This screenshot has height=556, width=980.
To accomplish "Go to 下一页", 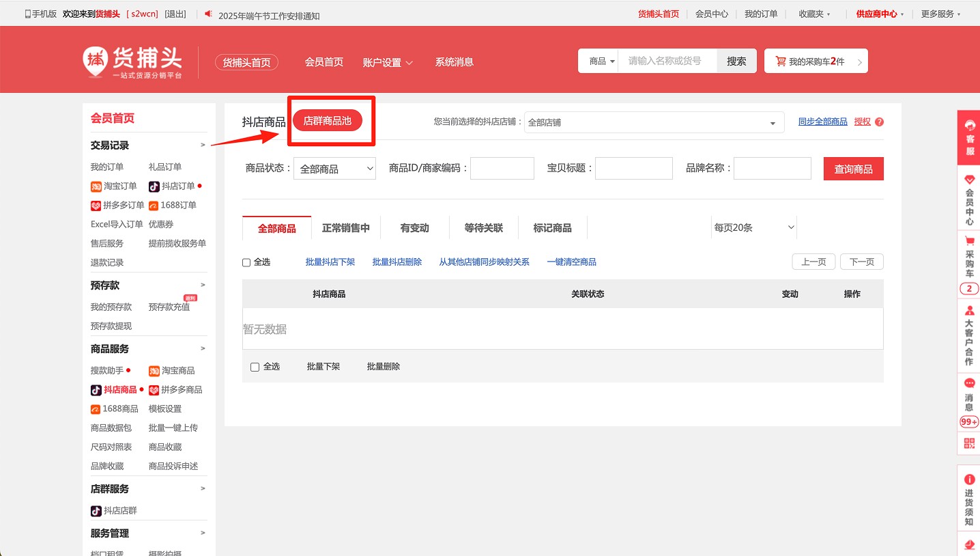I will pyautogui.click(x=862, y=262).
